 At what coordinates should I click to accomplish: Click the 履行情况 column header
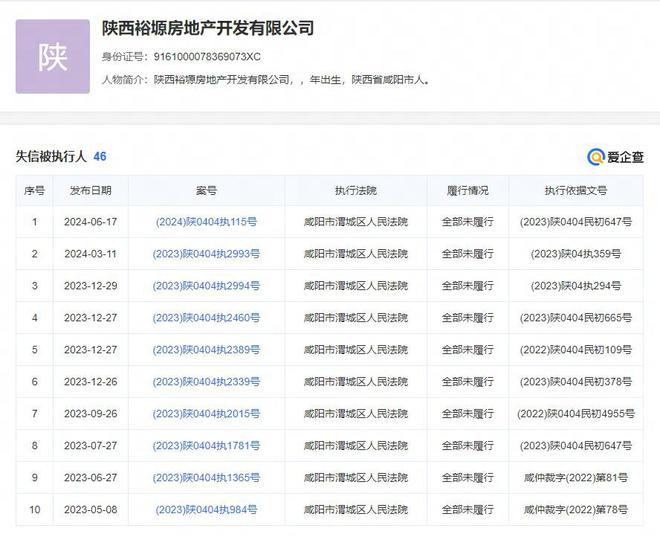point(468,191)
